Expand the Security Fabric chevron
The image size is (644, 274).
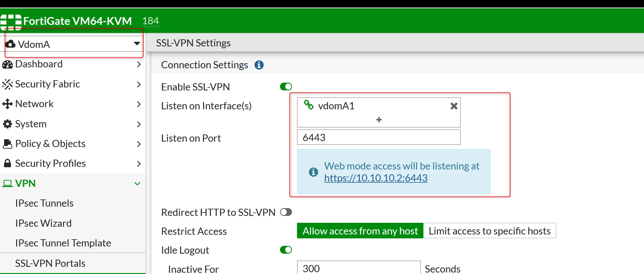(138, 84)
